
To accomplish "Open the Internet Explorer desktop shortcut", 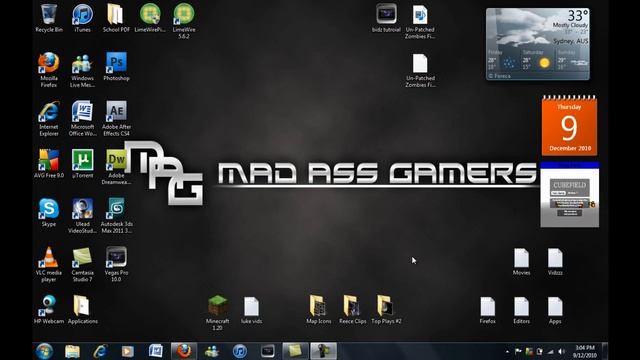I will pos(49,118).
